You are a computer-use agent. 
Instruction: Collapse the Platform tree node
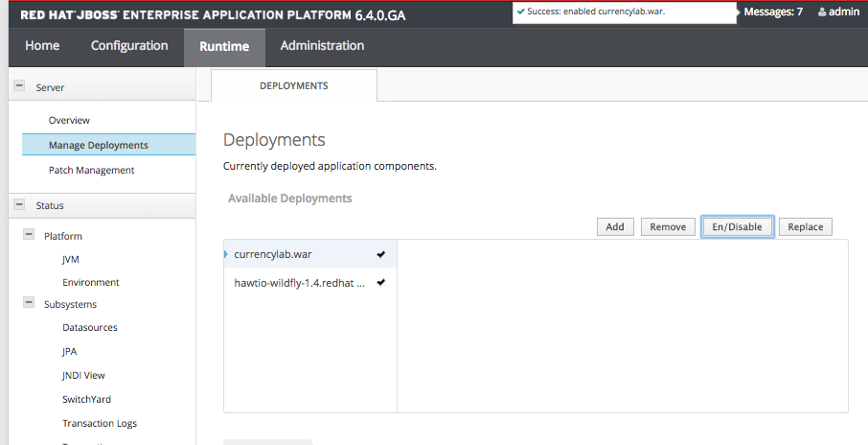pos(29,235)
